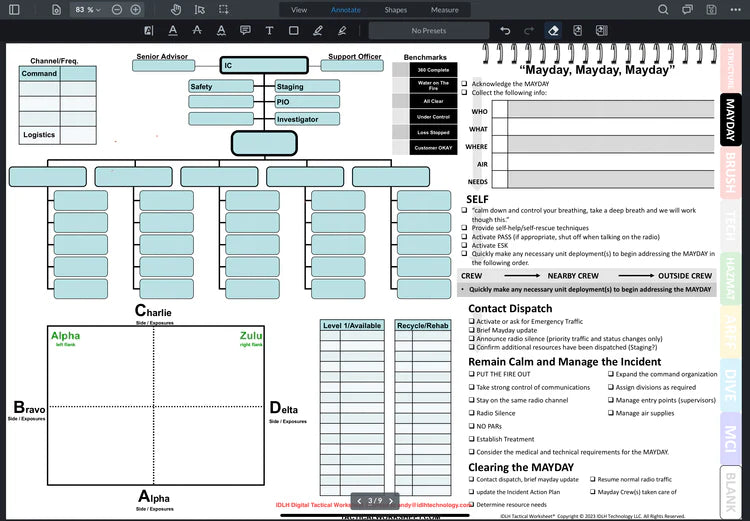Select the comment note tool
Image resolution: width=750 pixels, height=521 pixels.
click(x=245, y=31)
